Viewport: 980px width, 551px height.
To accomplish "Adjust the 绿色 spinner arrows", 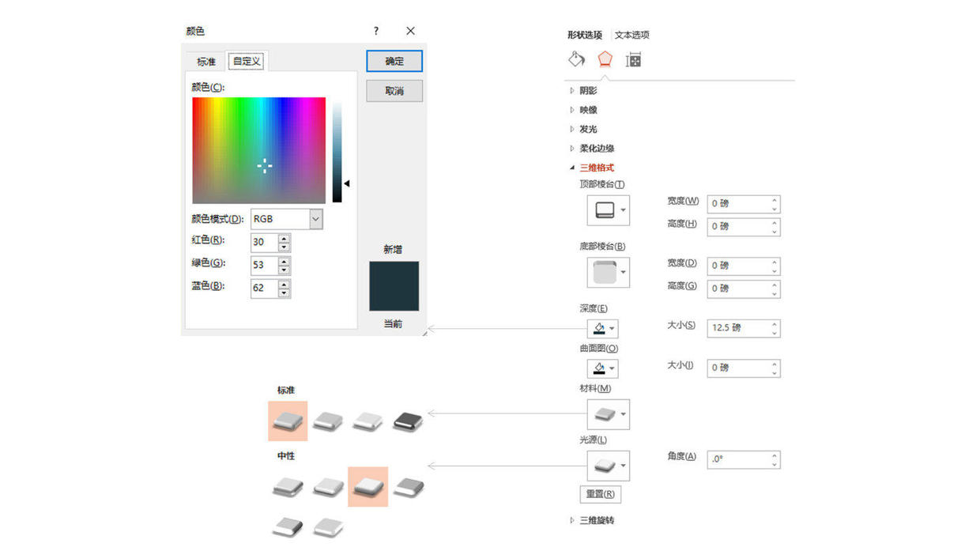I will click(x=285, y=266).
